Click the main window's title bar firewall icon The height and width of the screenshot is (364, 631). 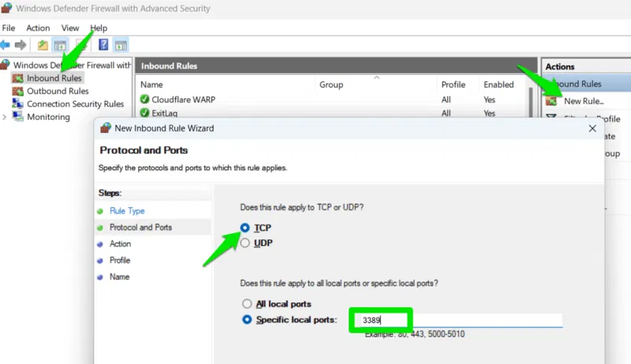[x=6, y=8]
